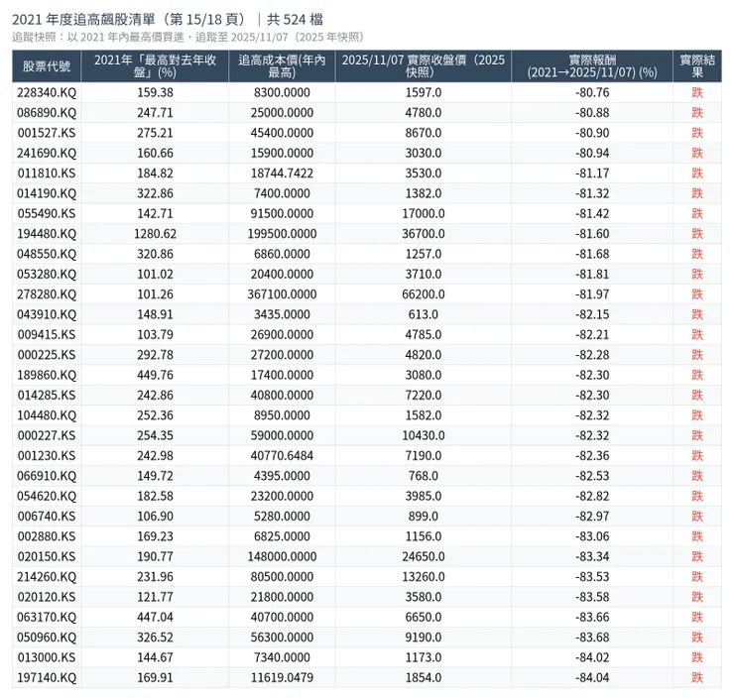Click cost price 18744.7422
Viewport: 734px width, 700px height.
point(282,174)
